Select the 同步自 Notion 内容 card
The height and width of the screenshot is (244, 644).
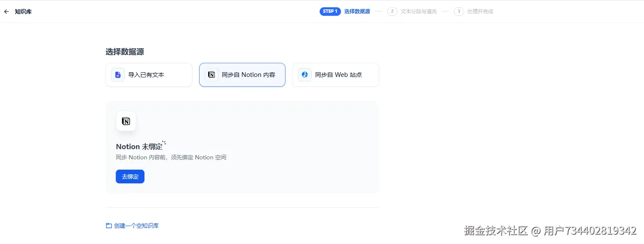point(242,75)
